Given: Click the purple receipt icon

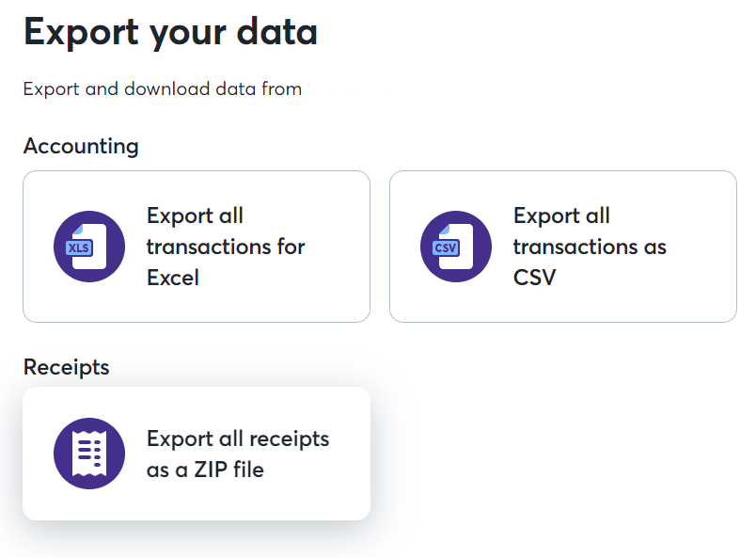Looking at the screenshot, I should pos(89,454).
